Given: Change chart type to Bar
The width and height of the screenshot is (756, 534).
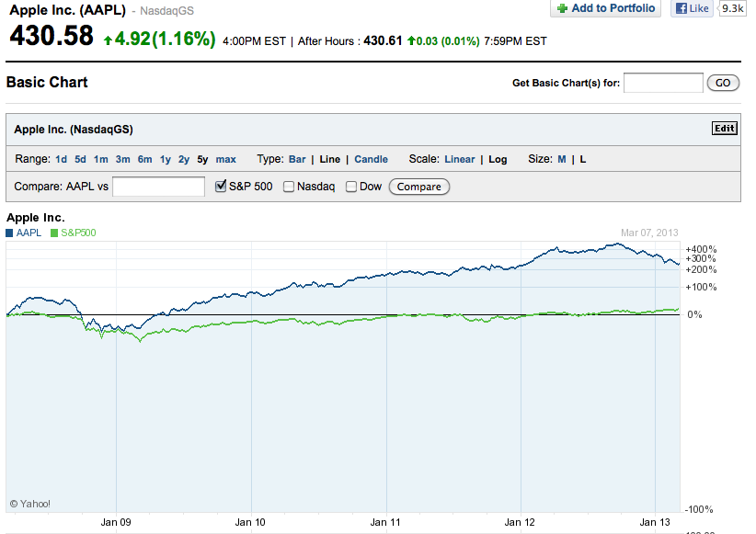Looking at the screenshot, I should point(297,159).
